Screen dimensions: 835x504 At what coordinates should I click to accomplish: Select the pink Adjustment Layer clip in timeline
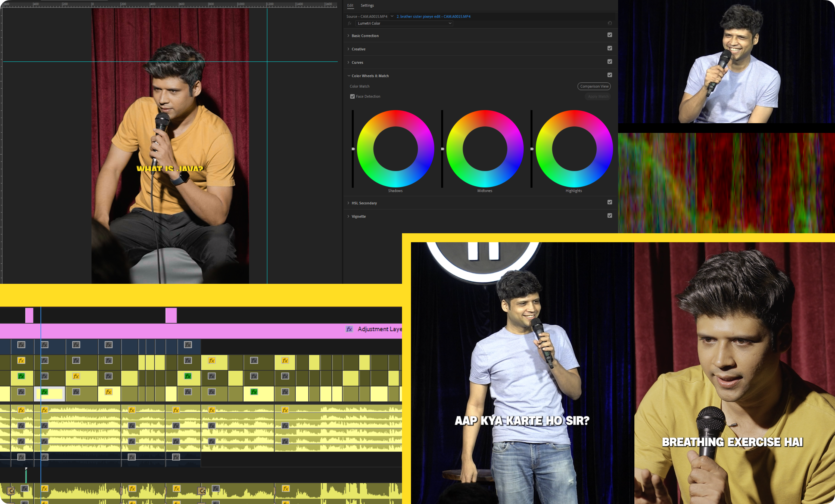[201, 331]
